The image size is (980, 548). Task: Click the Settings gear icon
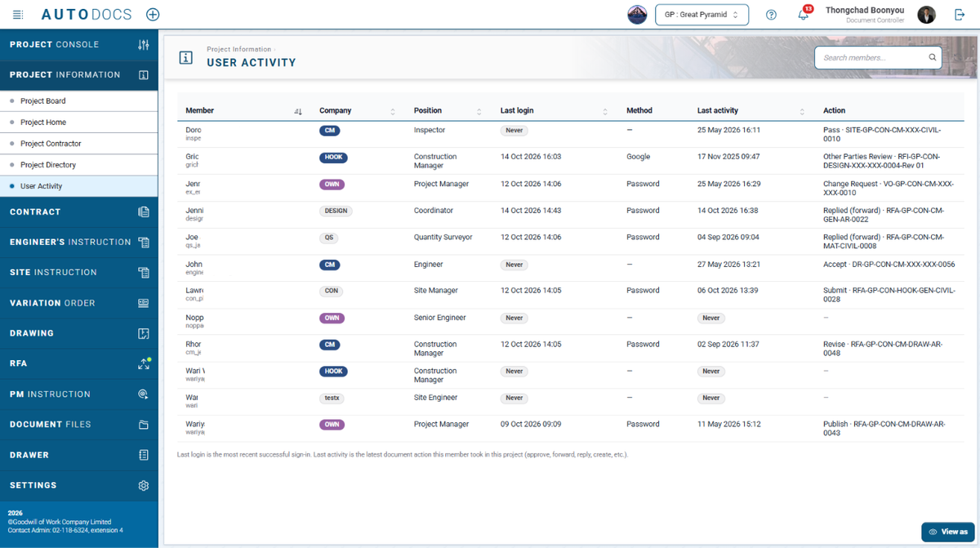[x=144, y=485]
